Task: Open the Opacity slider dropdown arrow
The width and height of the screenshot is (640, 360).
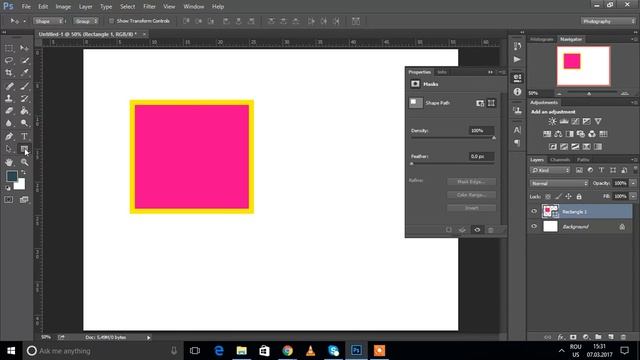Action: [x=633, y=184]
